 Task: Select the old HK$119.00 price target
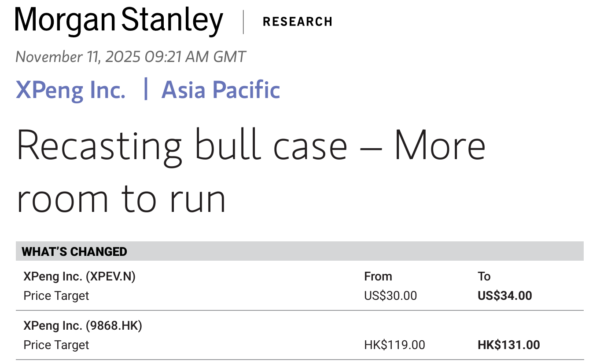click(x=394, y=345)
